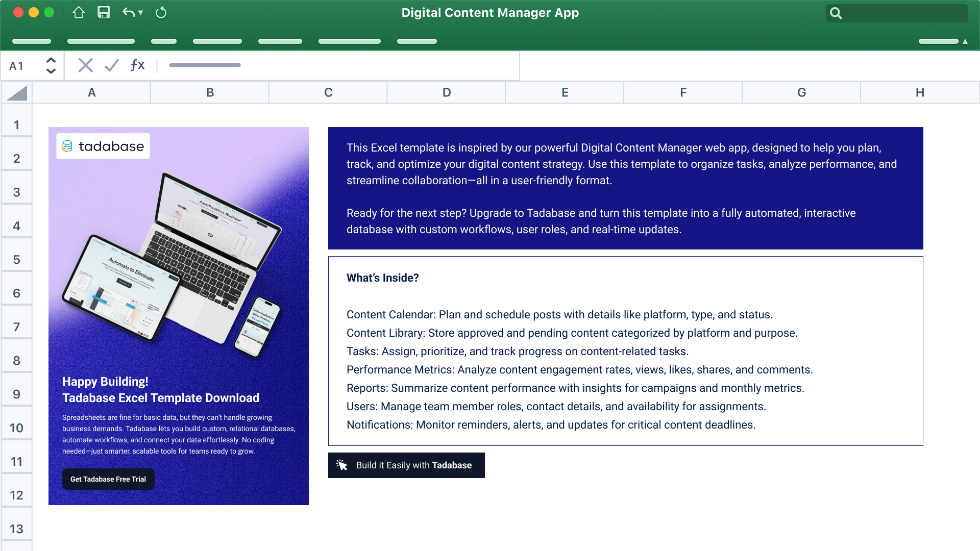
Task: Click the tadabase logo badge
Action: [103, 146]
